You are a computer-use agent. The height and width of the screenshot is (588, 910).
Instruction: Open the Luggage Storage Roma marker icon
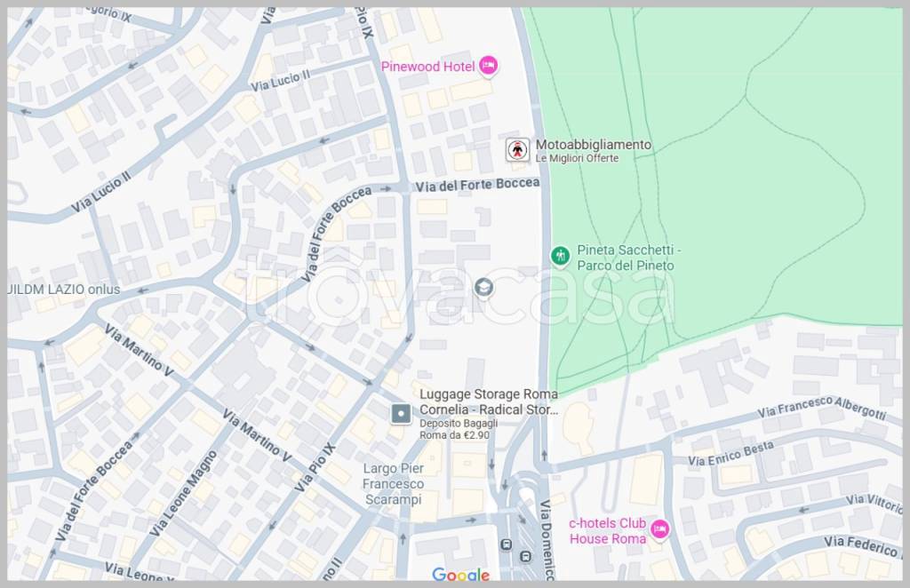[x=402, y=413]
